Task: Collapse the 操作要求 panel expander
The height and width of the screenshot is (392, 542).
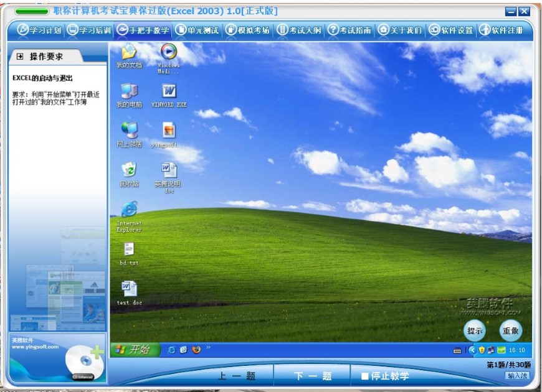Action: click(x=20, y=56)
